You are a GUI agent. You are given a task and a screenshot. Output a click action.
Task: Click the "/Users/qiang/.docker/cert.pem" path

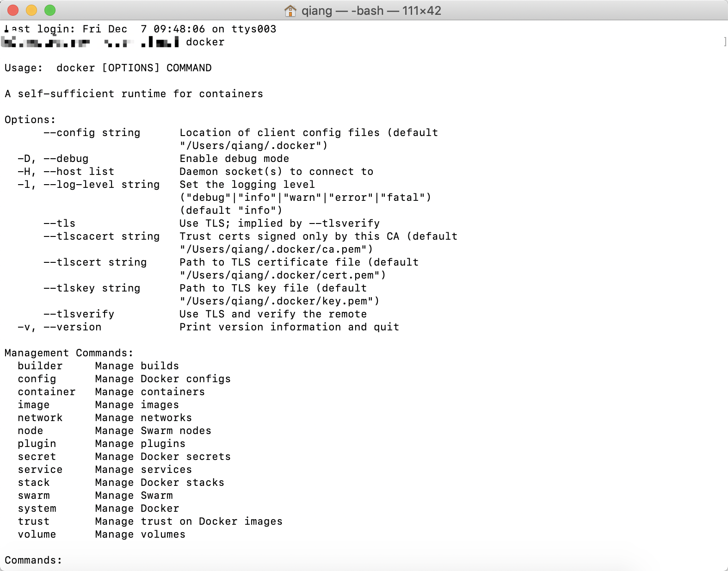[283, 275]
